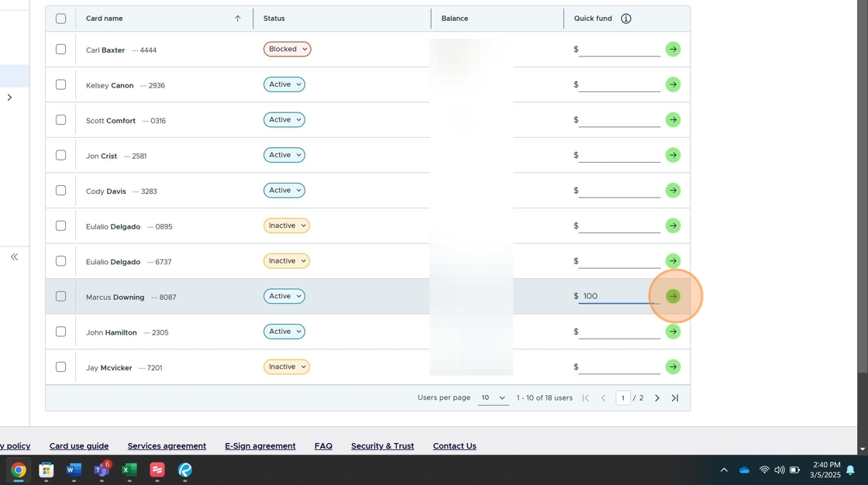The width and height of the screenshot is (868, 485).
Task: Submit quick fund for Delgado card 0895
Action: (673, 226)
